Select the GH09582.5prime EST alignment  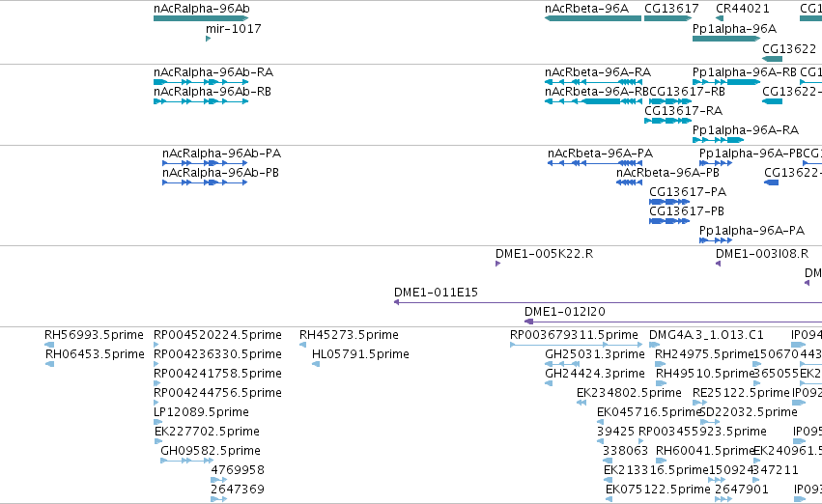(186, 462)
